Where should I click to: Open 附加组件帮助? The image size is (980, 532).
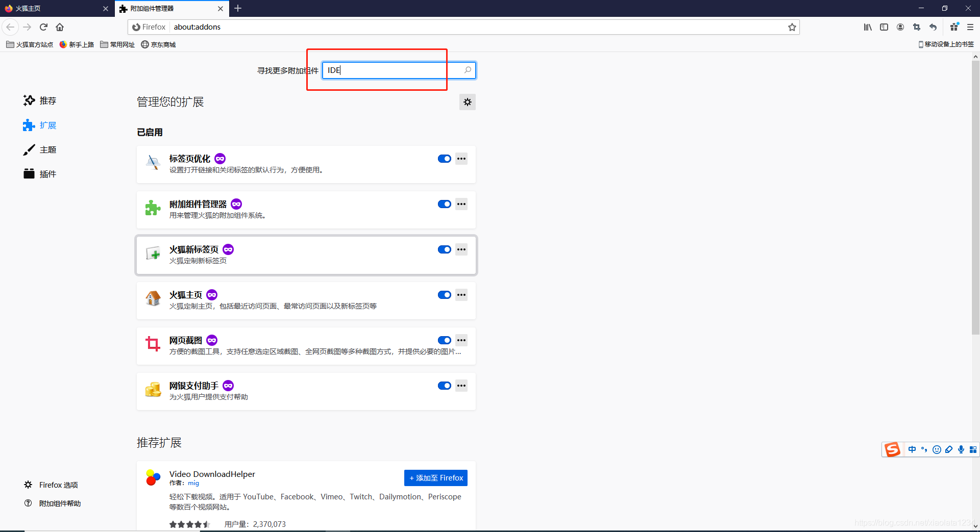click(x=53, y=503)
